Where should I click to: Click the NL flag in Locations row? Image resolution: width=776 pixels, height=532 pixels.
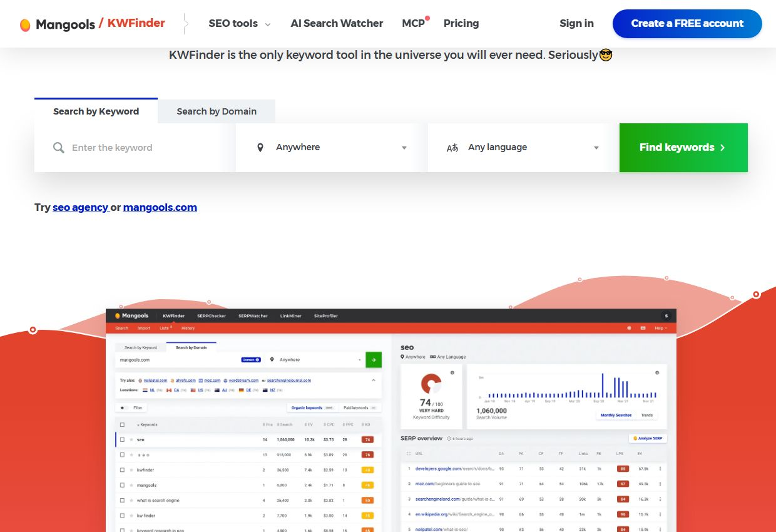point(145,390)
